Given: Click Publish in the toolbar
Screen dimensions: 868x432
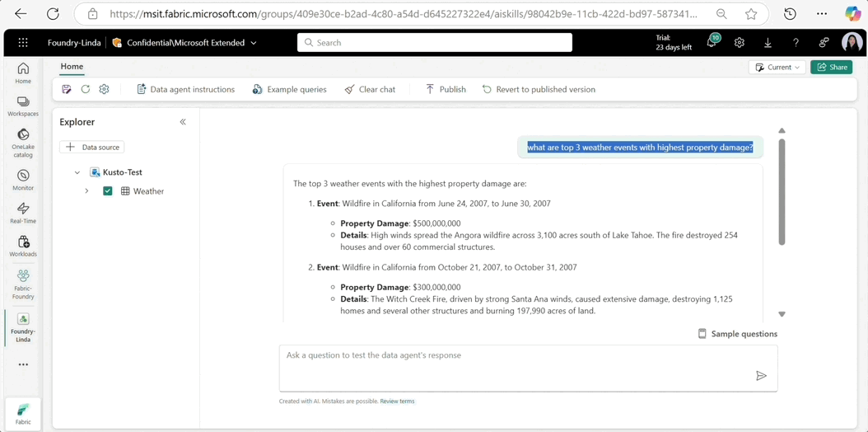Looking at the screenshot, I should coord(446,89).
